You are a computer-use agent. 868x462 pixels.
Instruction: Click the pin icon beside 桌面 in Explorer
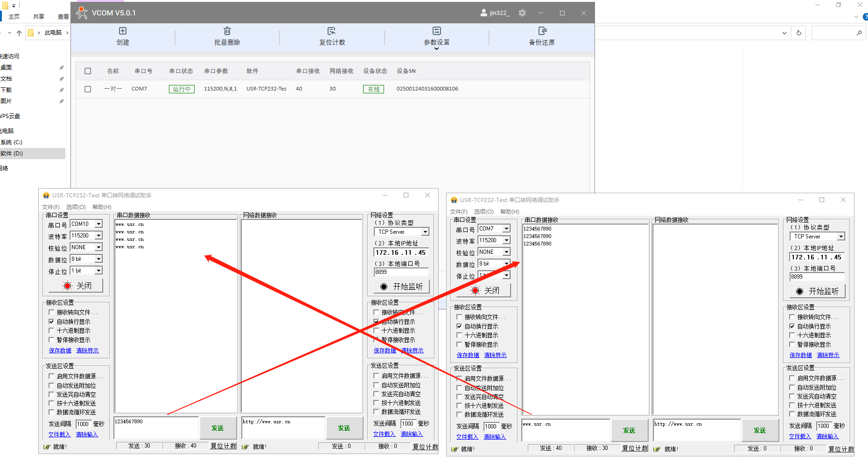coord(61,68)
